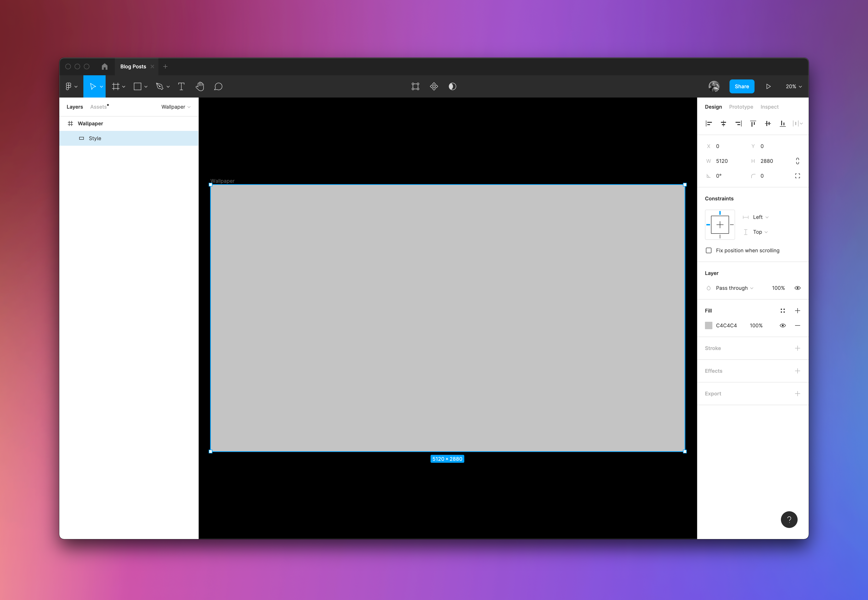
Task: Toggle constrain proportions between width and height
Action: [798, 161]
